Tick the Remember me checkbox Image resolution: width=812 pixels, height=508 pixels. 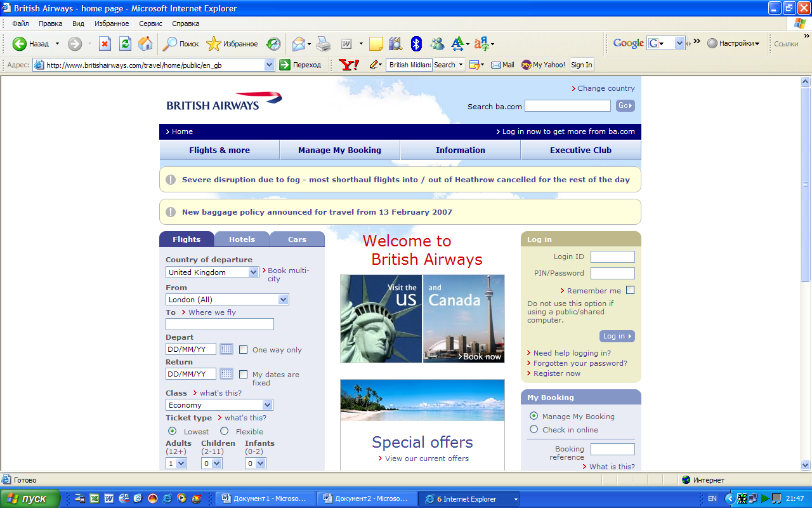(x=630, y=290)
